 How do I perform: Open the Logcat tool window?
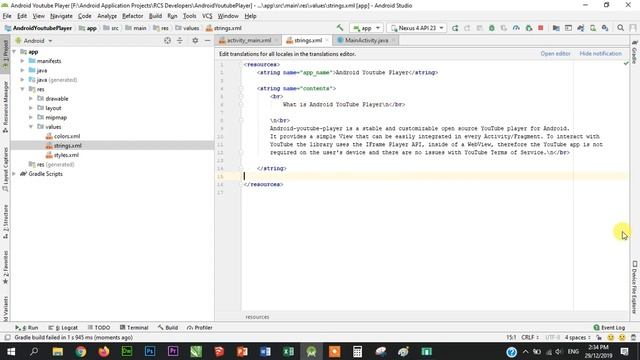pyautogui.click(x=63, y=327)
